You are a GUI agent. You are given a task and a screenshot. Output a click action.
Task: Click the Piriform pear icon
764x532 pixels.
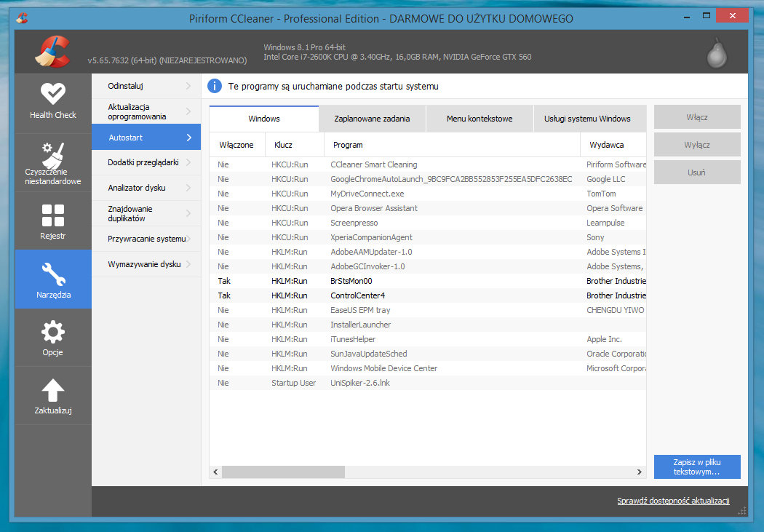click(x=717, y=52)
